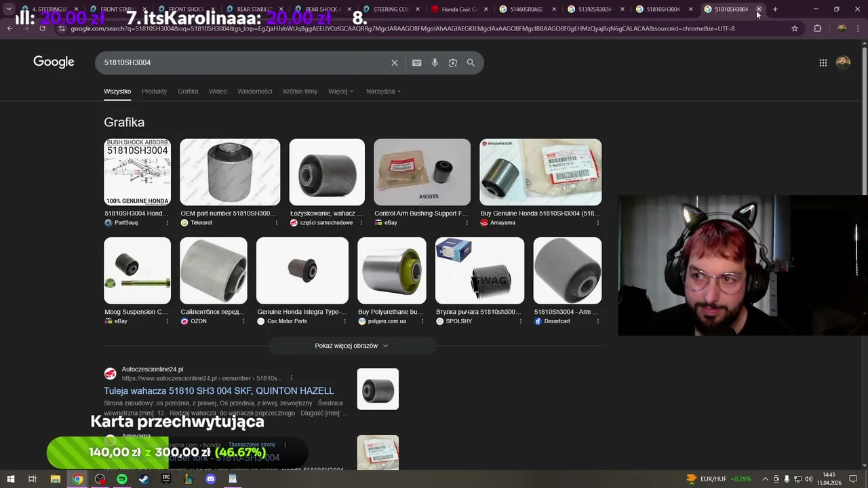Open Discord from the taskbar
The width and height of the screenshot is (868, 488).
[x=210, y=479]
